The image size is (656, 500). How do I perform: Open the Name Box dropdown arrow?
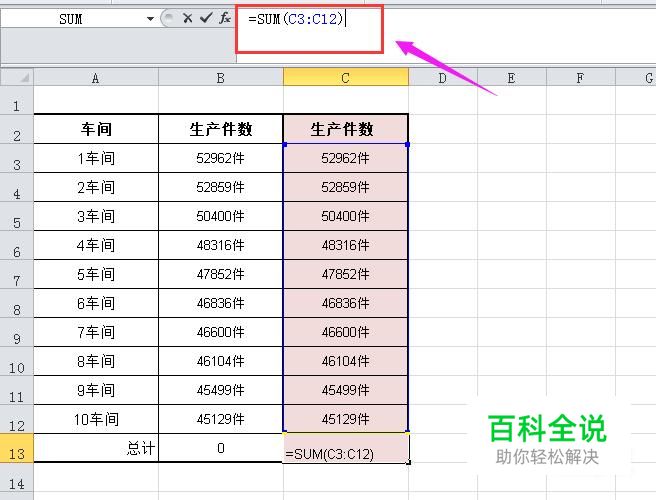pyautogui.click(x=150, y=19)
